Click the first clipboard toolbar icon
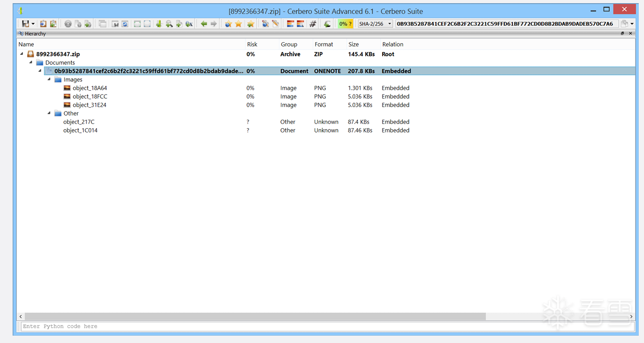 pos(43,24)
